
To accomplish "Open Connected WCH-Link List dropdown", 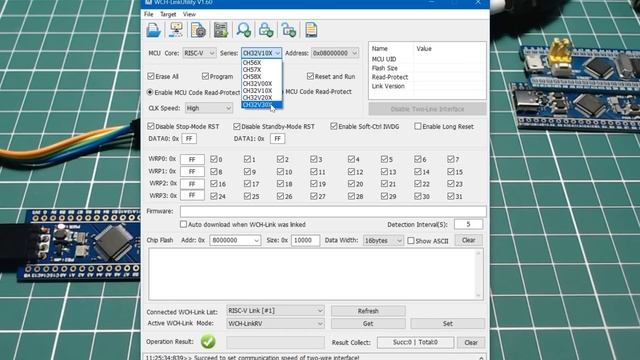I will coord(276,311).
